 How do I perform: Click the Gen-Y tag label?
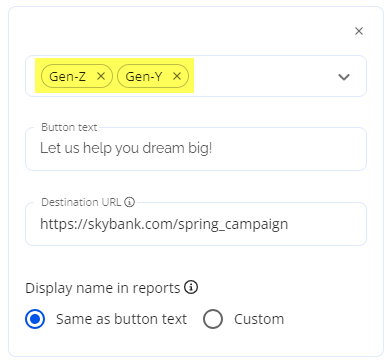144,77
